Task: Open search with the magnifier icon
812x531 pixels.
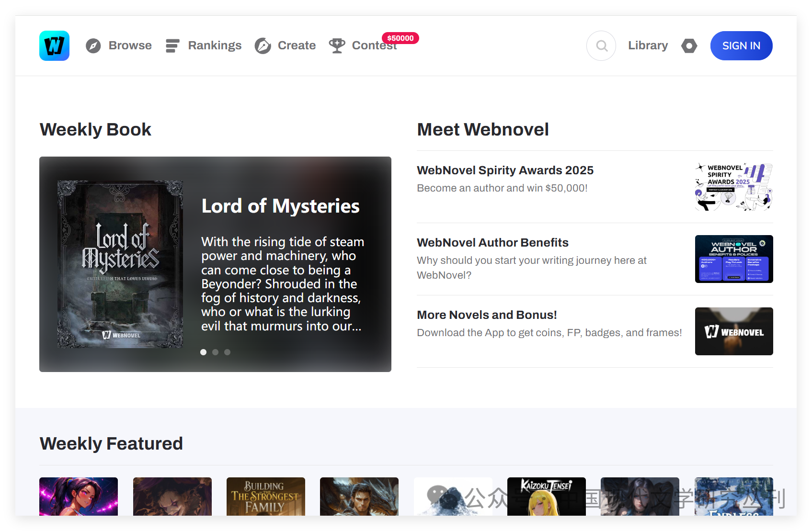Action: [601, 46]
